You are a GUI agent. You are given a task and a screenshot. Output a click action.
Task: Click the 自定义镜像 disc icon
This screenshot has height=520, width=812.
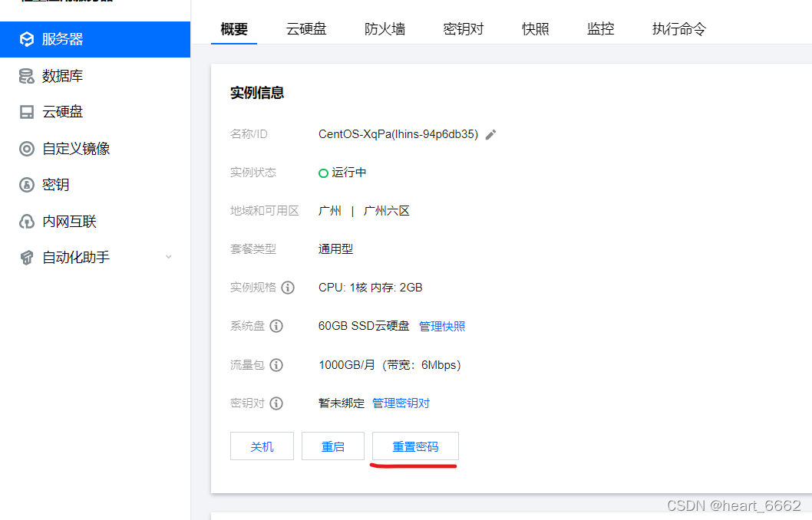[x=26, y=149]
